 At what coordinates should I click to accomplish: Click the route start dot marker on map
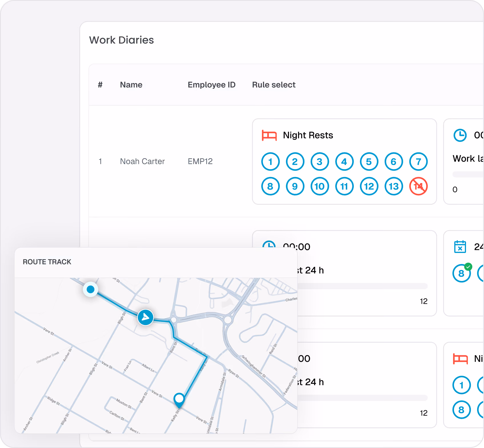tap(91, 289)
